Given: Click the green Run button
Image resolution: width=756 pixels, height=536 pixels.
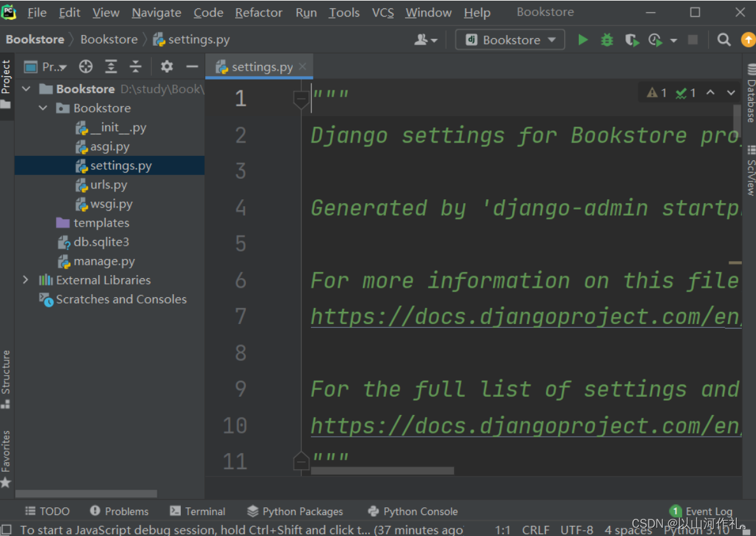Looking at the screenshot, I should click(583, 40).
